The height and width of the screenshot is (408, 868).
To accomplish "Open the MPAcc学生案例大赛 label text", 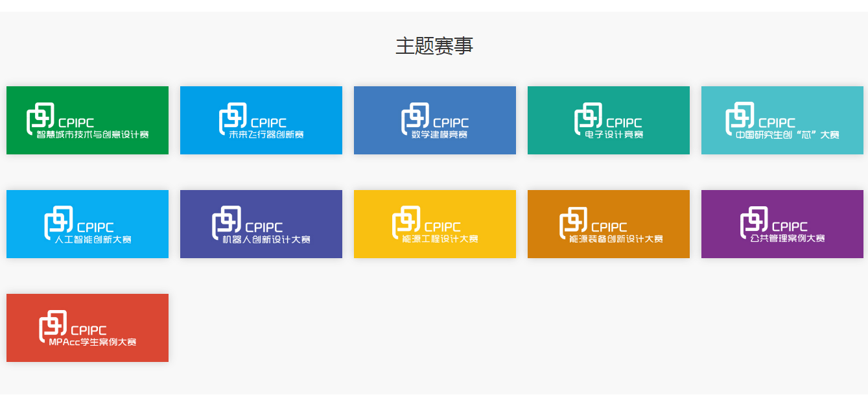I will [x=93, y=342].
